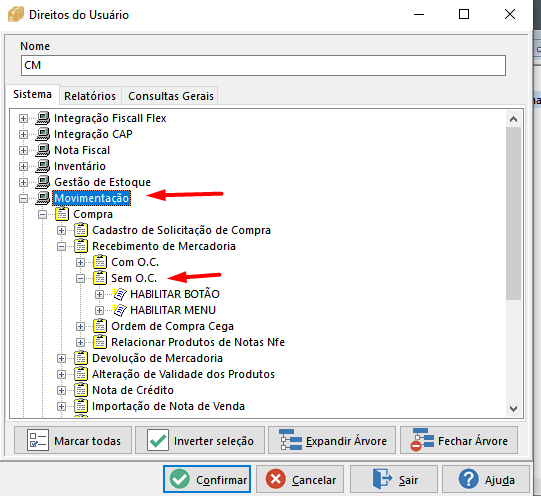The width and height of the screenshot is (541, 496).
Task: Select the HABILITAR BOTÃO label
Action: [x=175, y=294]
